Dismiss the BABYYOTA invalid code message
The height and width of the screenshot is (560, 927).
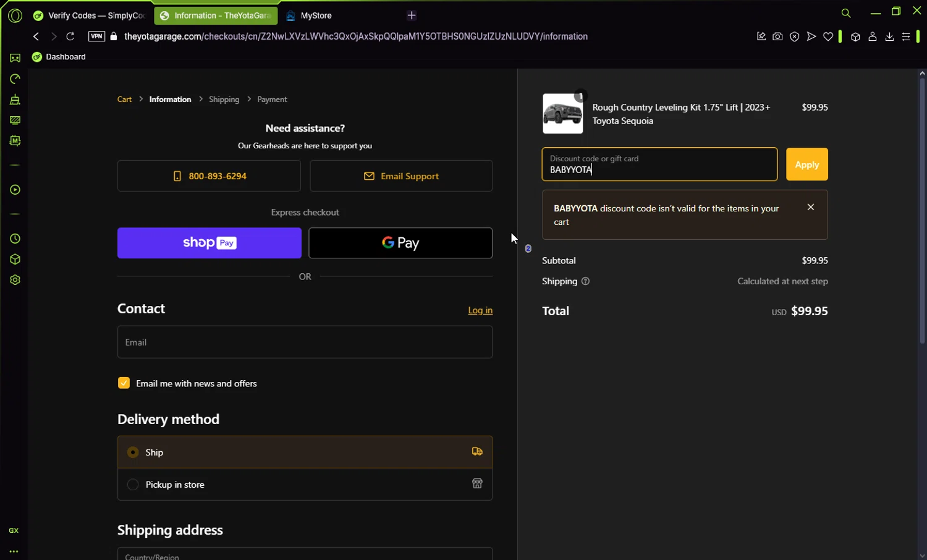[x=811, y=207]
